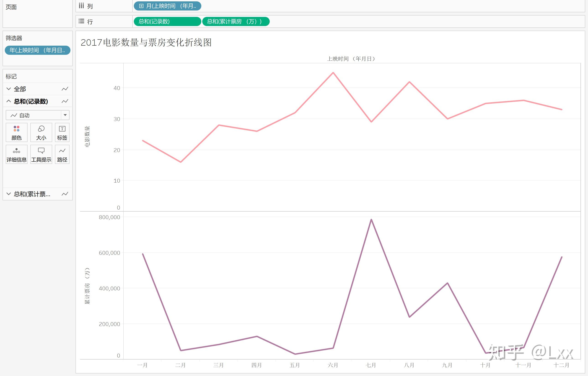Click the 400,000 tick on box office axis

(109, 289)
